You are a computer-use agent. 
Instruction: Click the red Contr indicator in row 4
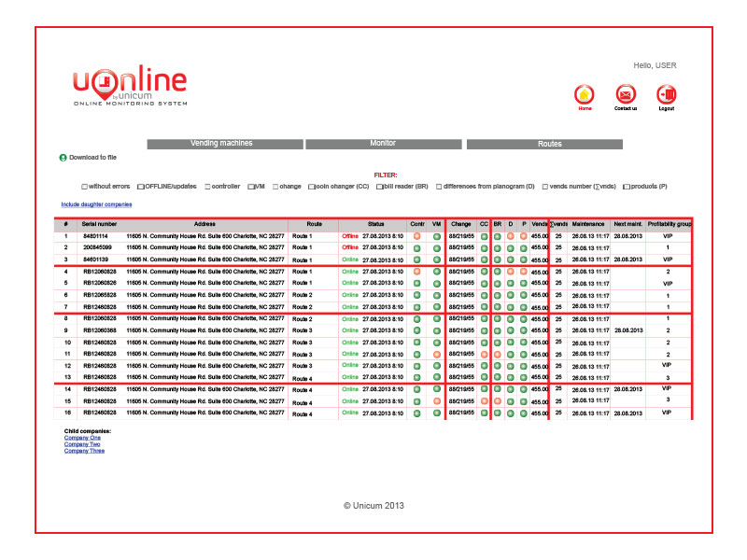tap(416, 272)
